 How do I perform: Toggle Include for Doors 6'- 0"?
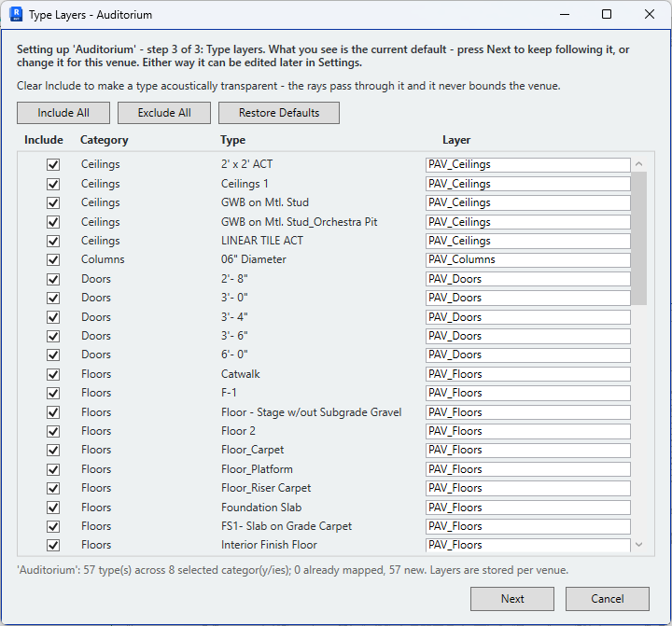pos(53,355)
